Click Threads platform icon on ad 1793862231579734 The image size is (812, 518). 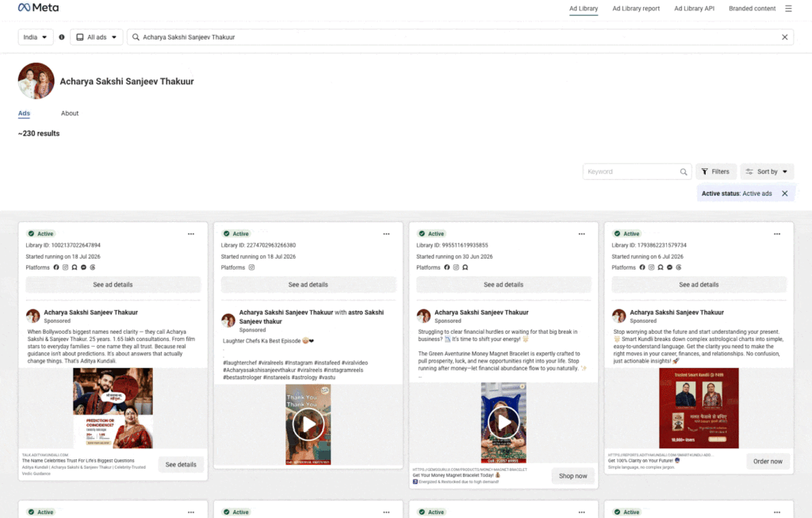(679, 267)
